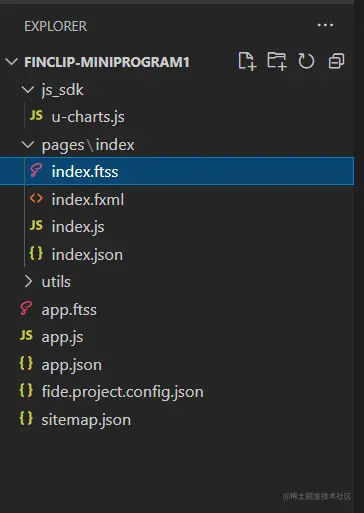Click the New File icon
This screenshot has width=364, height=513.
(x=247, y=61)
